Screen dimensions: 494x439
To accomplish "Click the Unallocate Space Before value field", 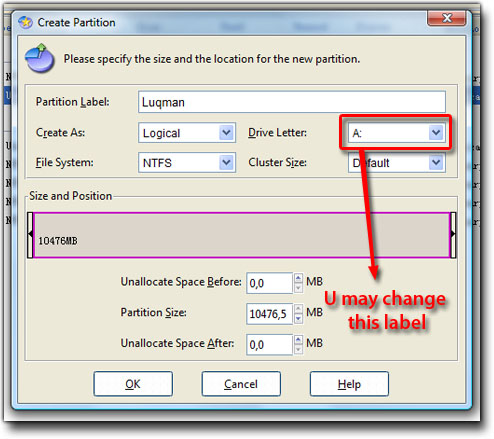I will pyautogui.click(x=269, y=283).
